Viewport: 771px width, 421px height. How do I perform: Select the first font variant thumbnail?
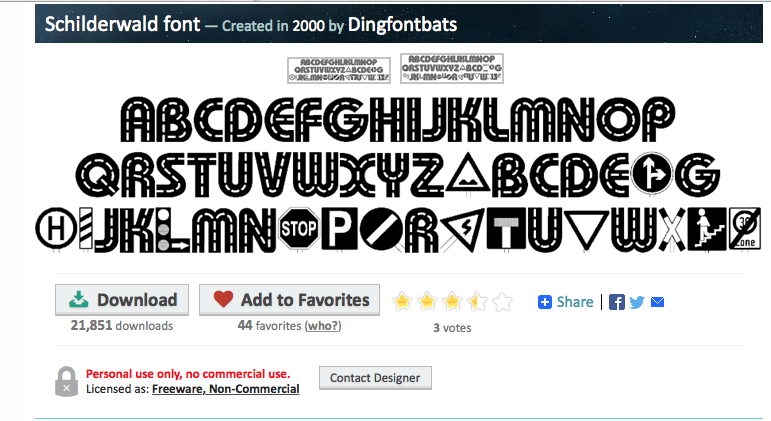pos(339,70)
